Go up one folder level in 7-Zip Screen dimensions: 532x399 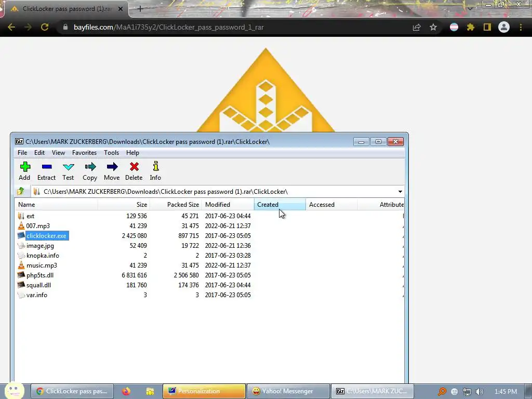pos(21,191)
